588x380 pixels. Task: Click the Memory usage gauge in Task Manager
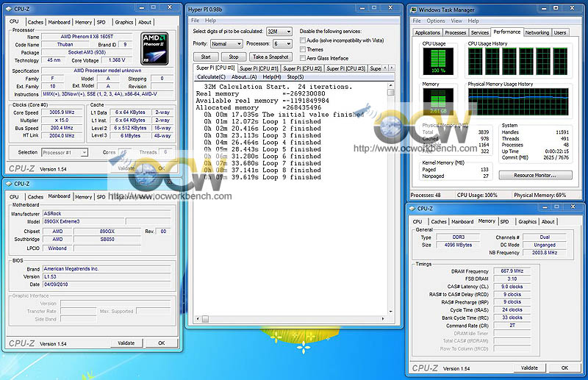point(437,101)
